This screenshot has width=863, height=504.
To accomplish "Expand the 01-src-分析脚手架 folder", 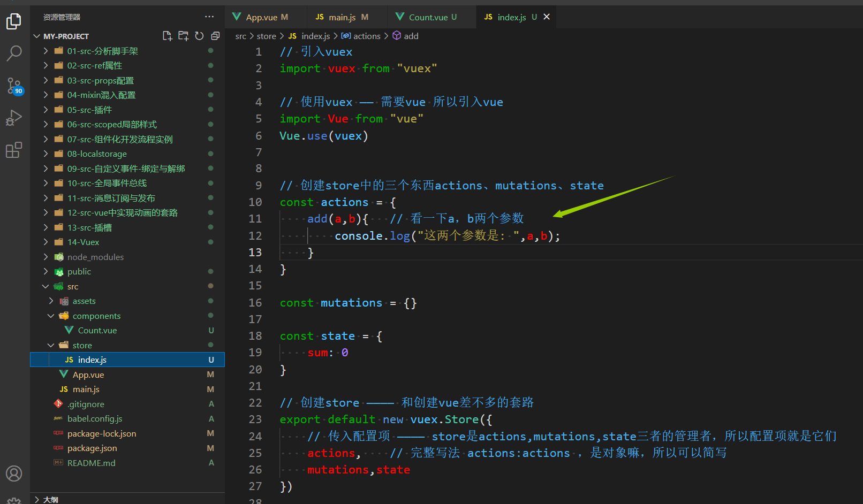I will point(46,51).
